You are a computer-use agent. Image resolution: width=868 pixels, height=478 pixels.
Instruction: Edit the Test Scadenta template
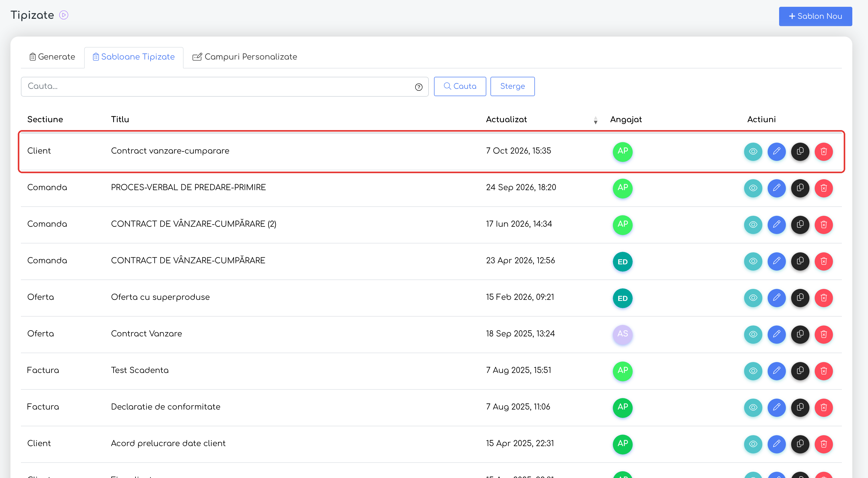[x=776, y=371]
